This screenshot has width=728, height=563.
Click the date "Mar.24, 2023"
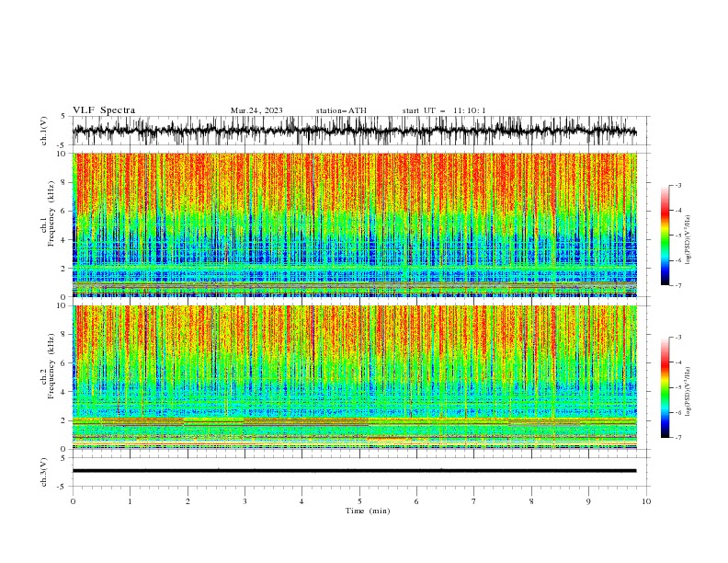coord(256,110)
